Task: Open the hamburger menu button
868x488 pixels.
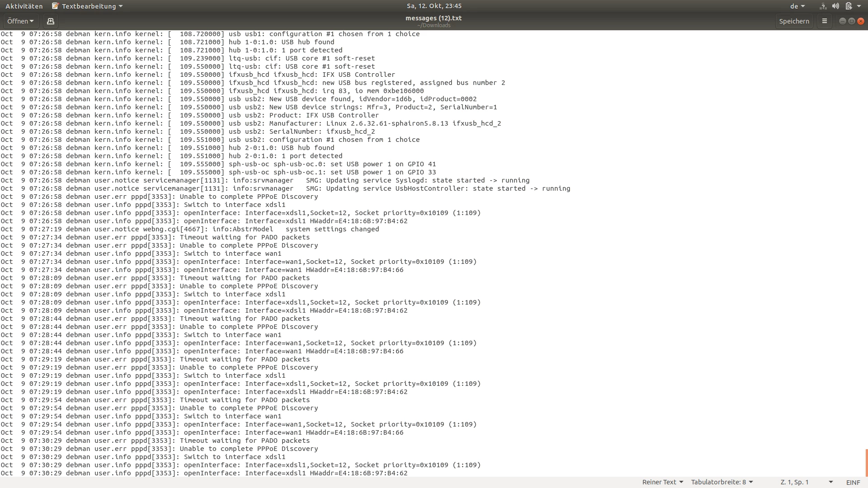Action: tap(825, 21)
